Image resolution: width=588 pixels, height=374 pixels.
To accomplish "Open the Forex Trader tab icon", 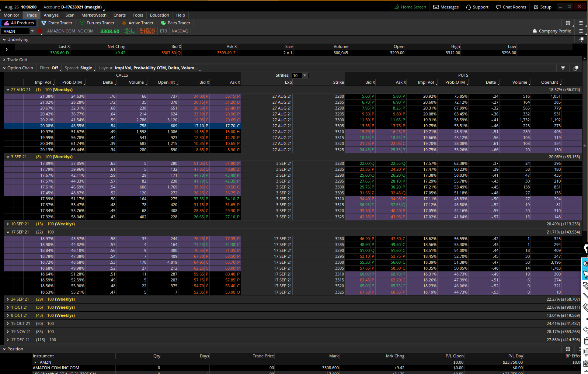I will coord(44,23).
